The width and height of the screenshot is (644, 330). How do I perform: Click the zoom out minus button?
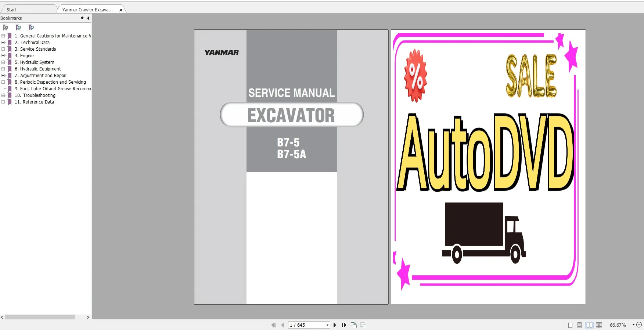(639, 325)
